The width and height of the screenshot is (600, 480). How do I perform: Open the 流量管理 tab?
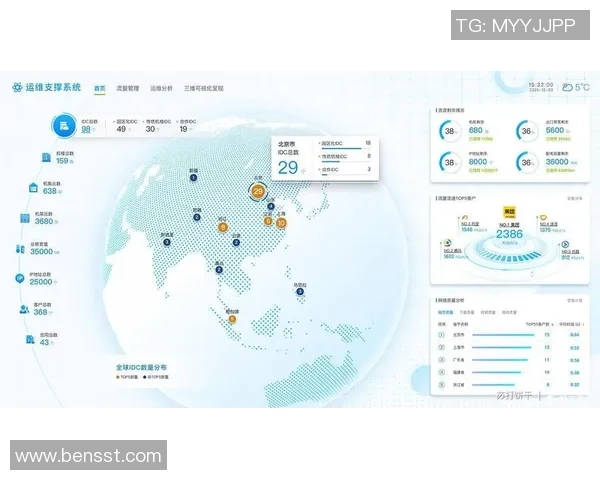127,89
